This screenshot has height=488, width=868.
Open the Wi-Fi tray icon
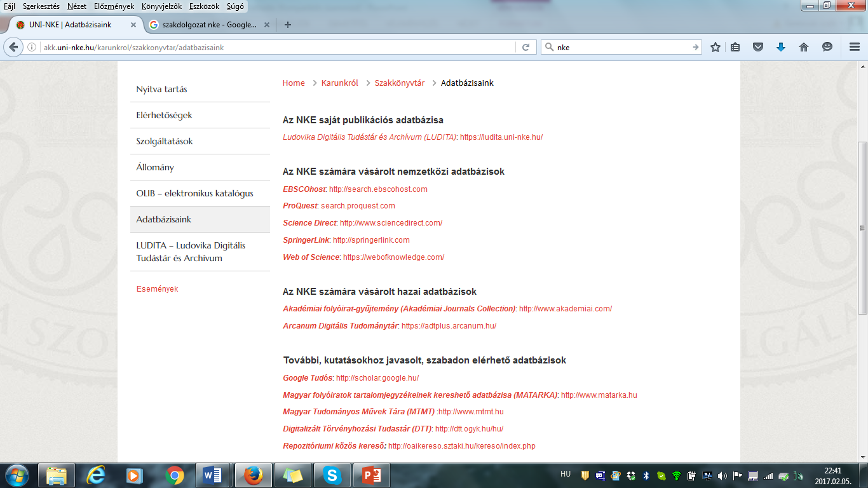pyautogui.click(x=676, y=475)
